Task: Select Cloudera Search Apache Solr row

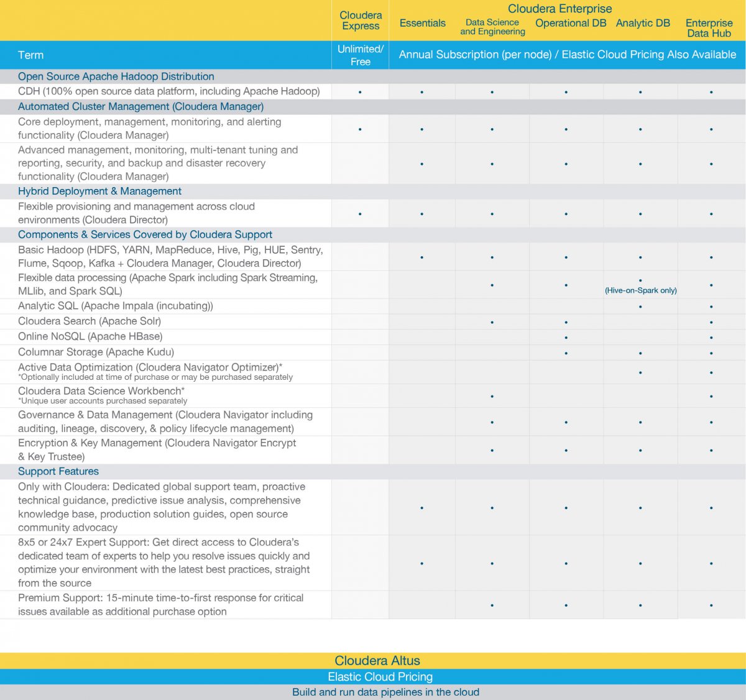Action: click(x=90, y=321)
